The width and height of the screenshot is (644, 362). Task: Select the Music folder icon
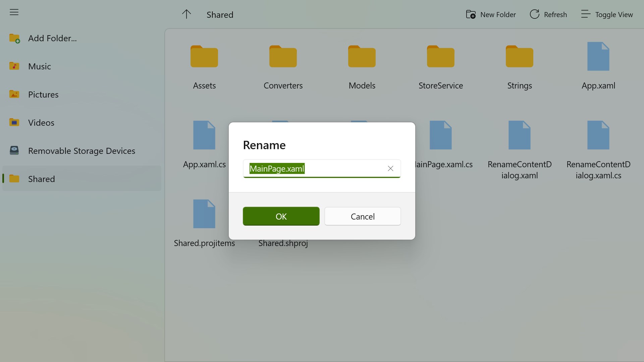[x=14, y=66]
